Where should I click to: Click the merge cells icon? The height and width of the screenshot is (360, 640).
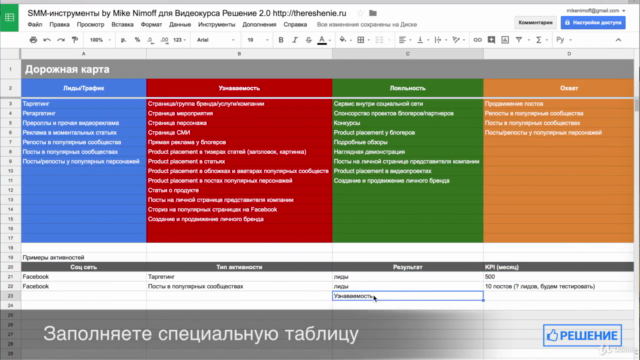point(379,40)
